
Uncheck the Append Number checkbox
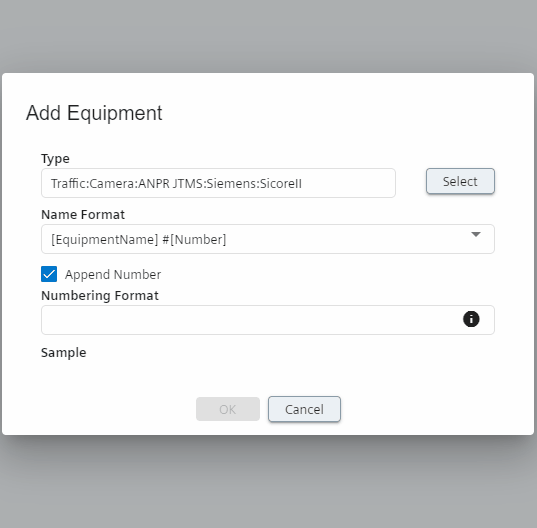point(49,274)
